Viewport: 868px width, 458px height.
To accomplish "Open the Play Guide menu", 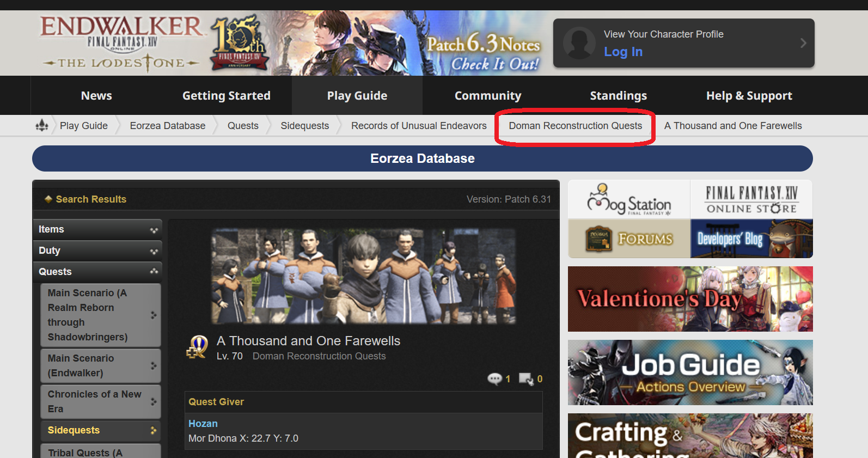I will [357, 95].
